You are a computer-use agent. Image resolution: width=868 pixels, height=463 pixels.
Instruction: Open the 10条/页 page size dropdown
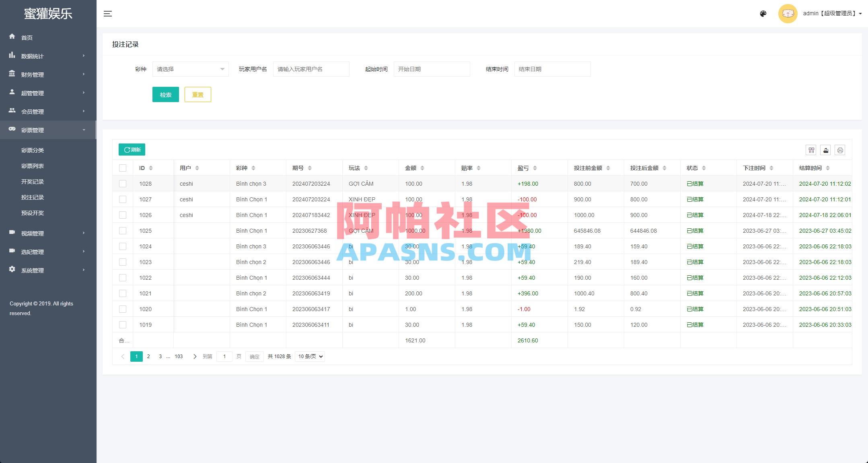coord(309,356)
